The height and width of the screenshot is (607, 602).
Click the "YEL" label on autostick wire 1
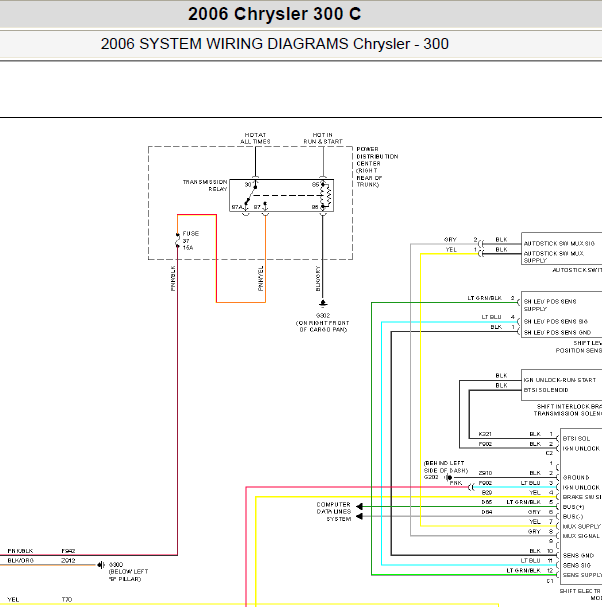(x=451, y=250)
